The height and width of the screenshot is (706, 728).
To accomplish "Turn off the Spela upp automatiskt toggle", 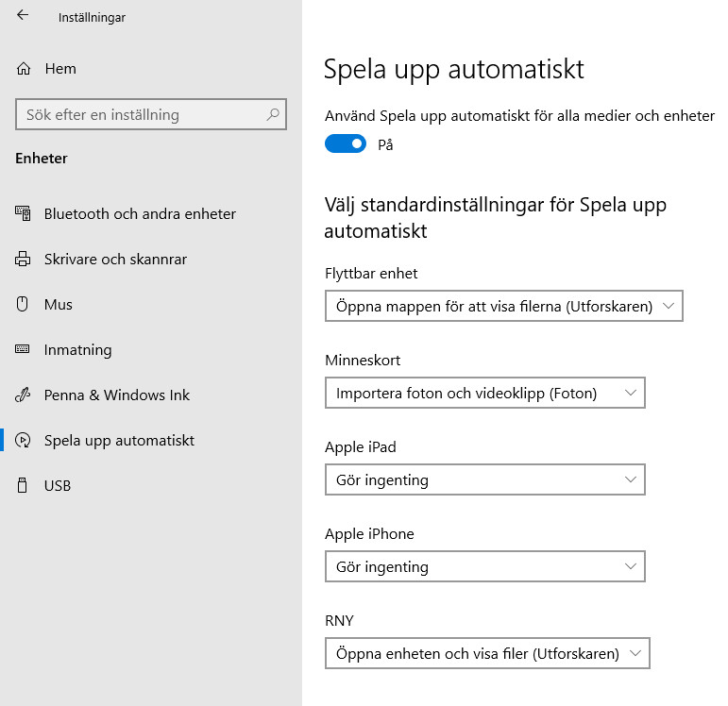I will 346,144.
